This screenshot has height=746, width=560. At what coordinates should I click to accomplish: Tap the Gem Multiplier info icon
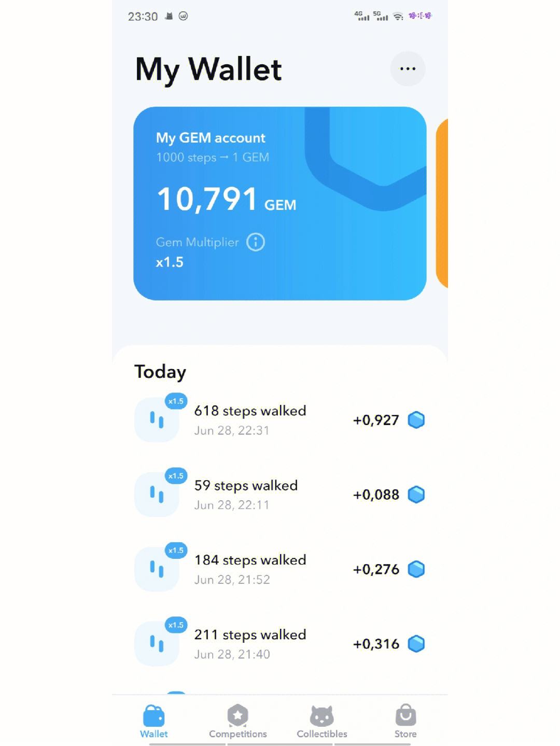[x=255, y=242]
